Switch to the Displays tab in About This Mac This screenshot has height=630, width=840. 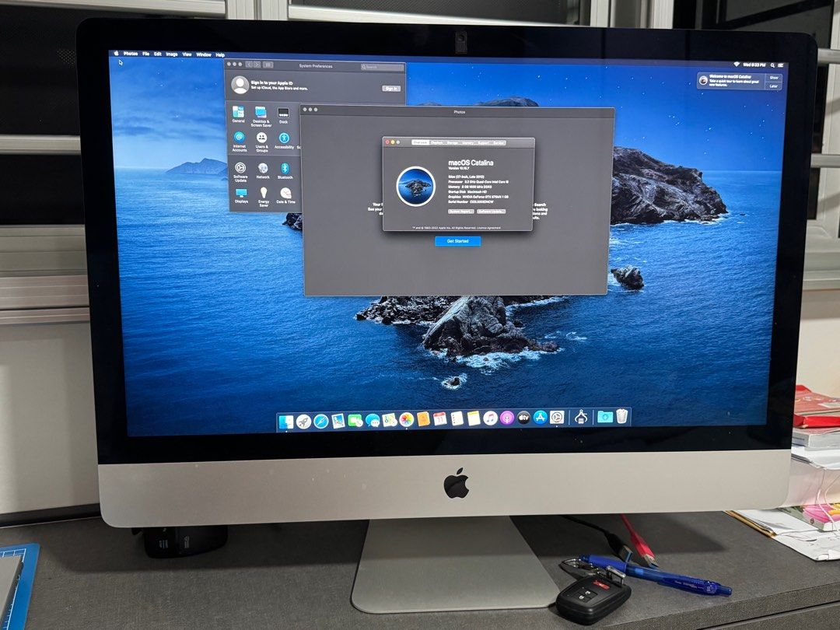click(x=436, y=143)
